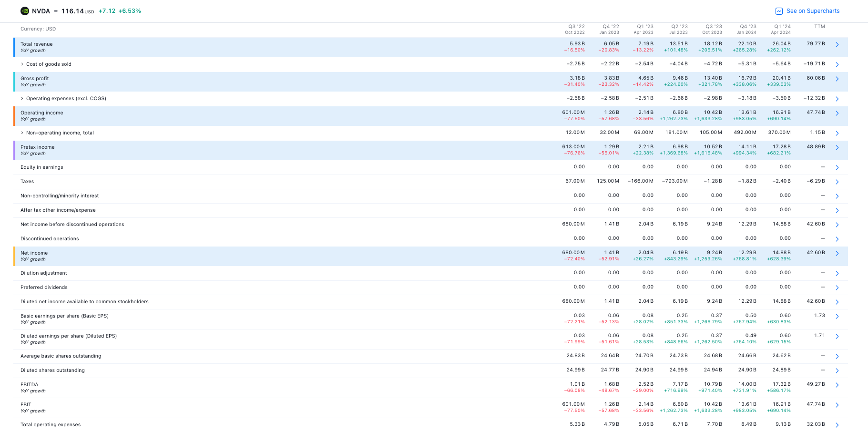Click the 49.27 B EBITDA TTM value

coord(816,384)
